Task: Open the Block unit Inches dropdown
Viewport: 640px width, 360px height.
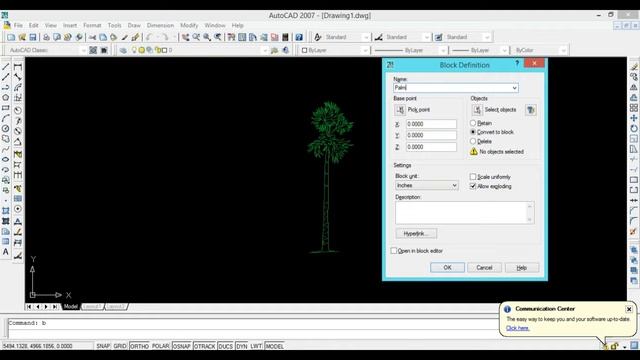Action: click(454, 186)
